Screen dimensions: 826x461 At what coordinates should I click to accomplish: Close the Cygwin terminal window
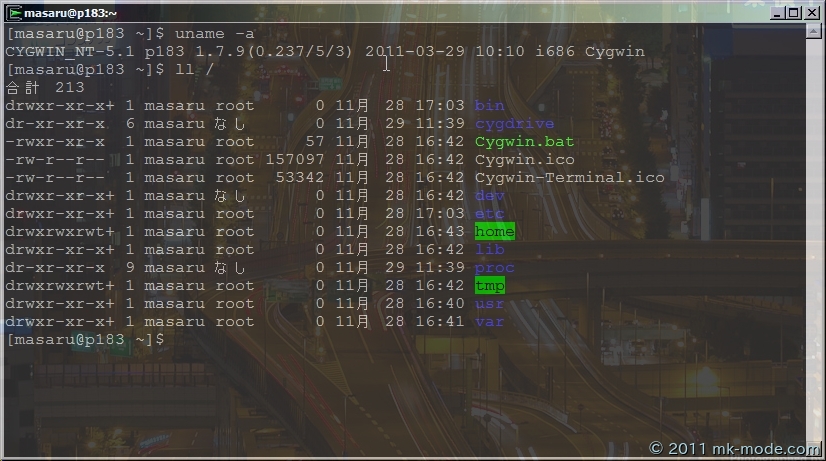(x=812, y=12)
